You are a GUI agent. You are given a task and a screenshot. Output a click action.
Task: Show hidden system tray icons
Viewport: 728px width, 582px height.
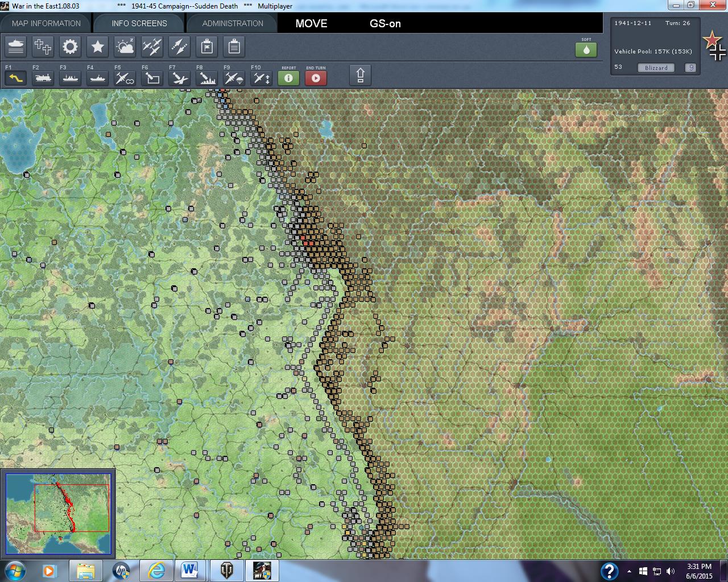(629, 571)
